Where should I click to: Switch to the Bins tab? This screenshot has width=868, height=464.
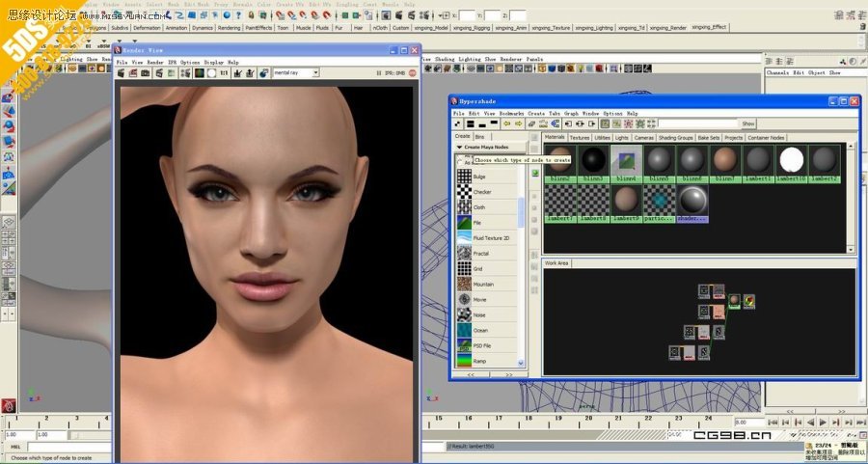point(480,137)
